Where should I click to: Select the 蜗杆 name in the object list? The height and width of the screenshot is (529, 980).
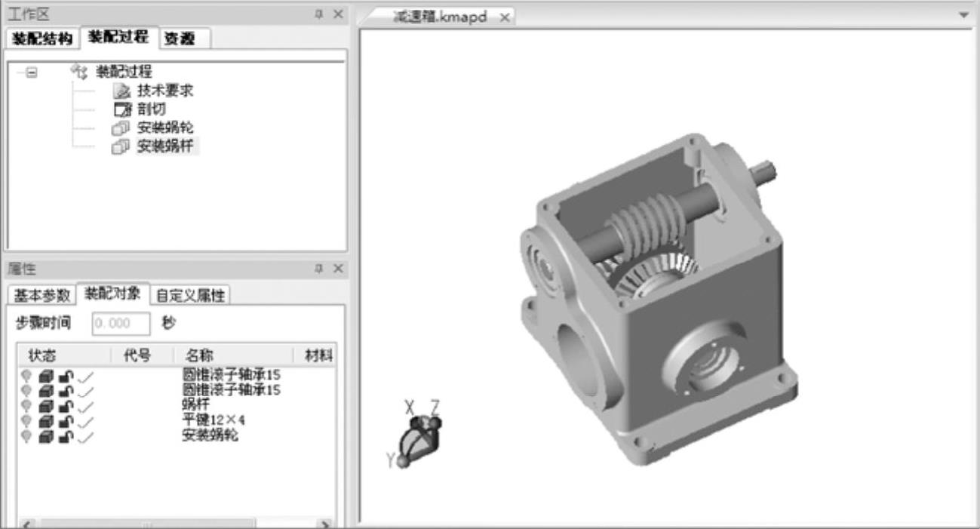[195, 404]
